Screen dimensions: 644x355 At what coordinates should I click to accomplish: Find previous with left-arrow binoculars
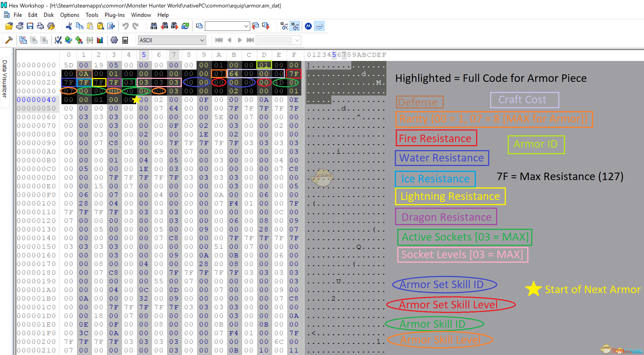tap(164, 26)
